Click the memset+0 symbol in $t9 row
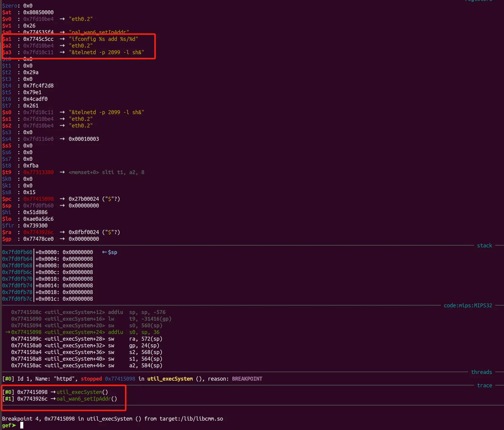Viewport: 504px width, 430px height. click(x=84, y=172)
